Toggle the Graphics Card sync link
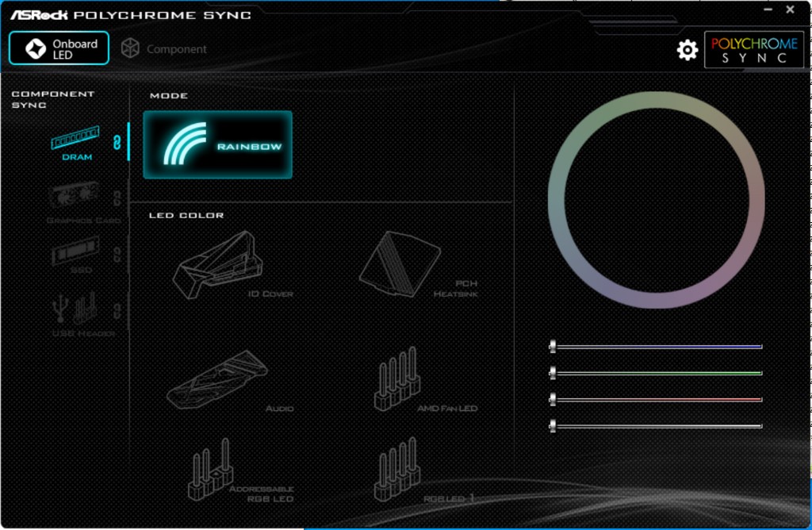 coord(117,198)
